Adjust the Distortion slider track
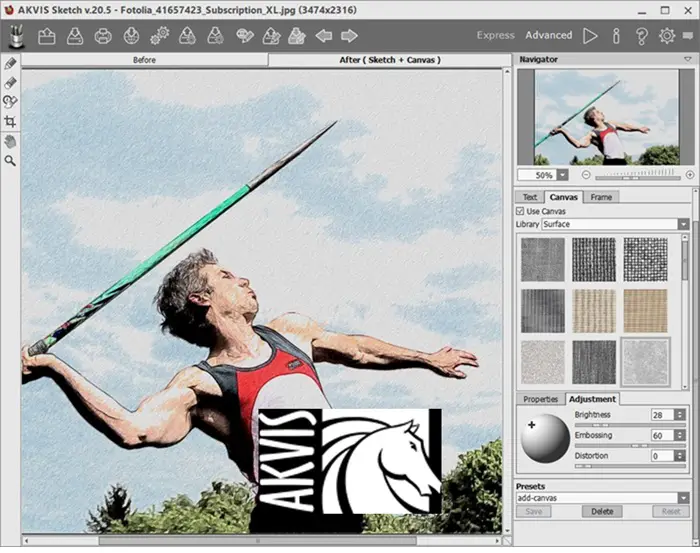Image resolution: width=700 pixels, height=553 pixels. pos(630,466)
